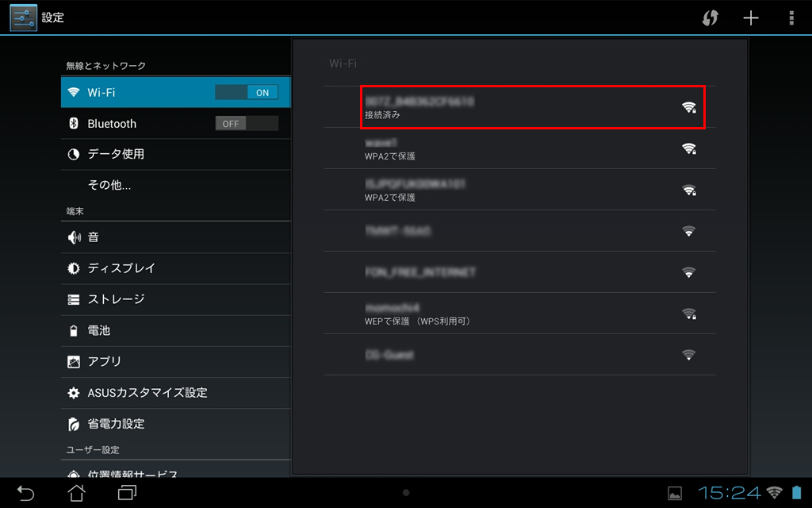Tap the Settings app icon at top left
The height and width of the screenshot is (508, 812).
pyautogui.click(x=23, y=17)
